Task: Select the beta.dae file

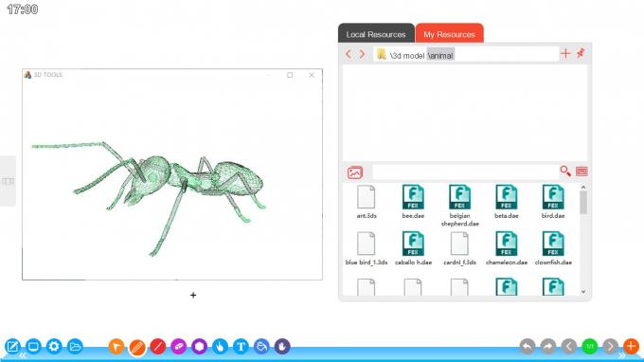Action: [507, 202]
